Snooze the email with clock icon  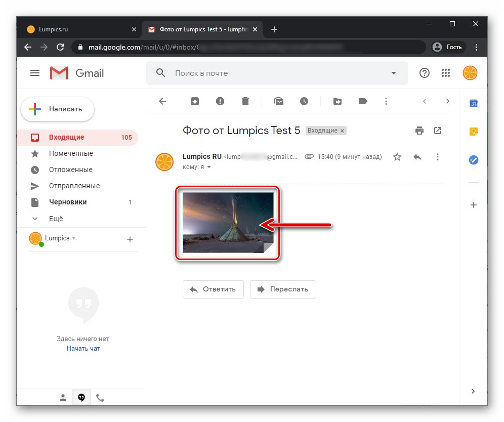coord(304,101)
